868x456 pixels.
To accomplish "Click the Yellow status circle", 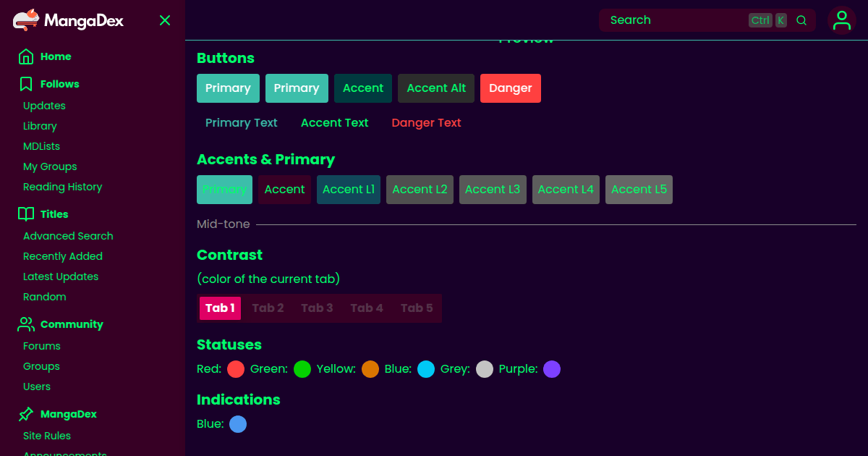I will [370, 369].
